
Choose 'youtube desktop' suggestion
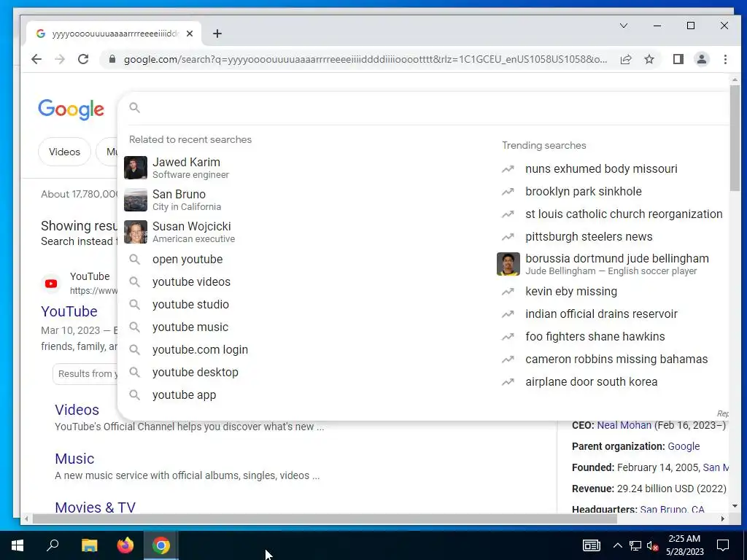click(305, 373)
